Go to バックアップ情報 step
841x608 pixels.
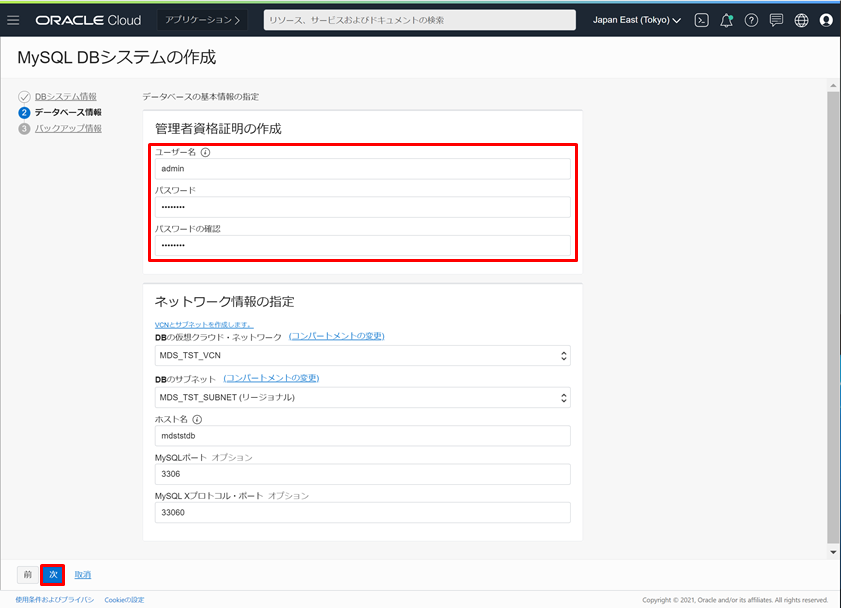pos(68,128)
